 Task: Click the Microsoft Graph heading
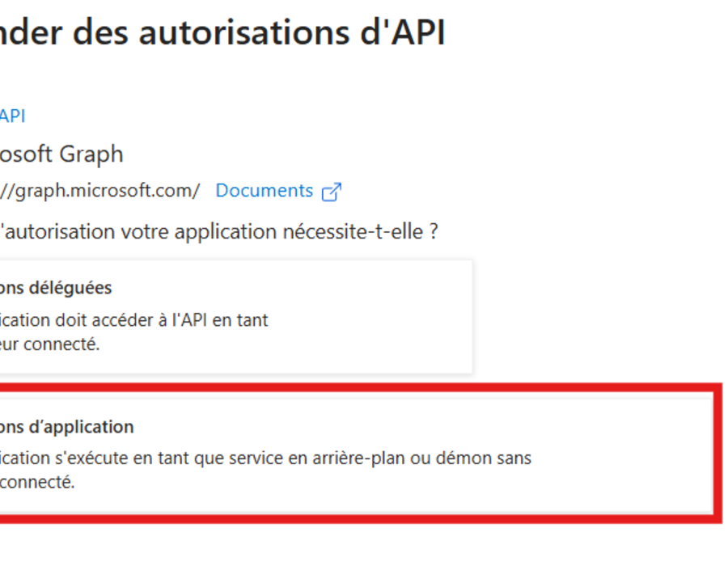(61, 154)
